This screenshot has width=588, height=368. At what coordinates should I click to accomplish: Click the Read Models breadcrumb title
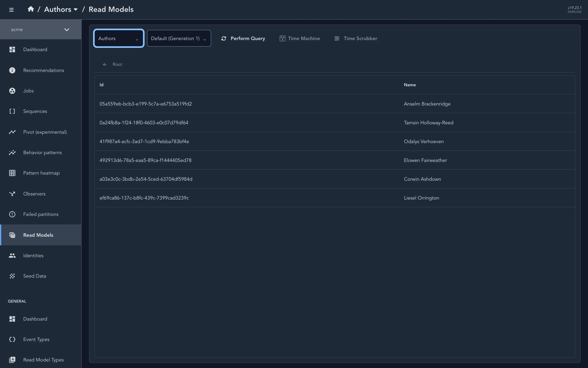(111, 9)
